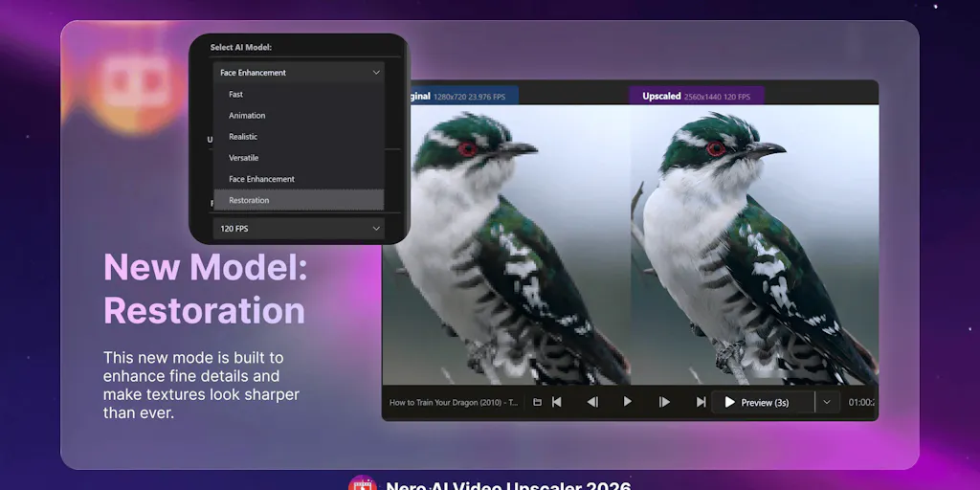Click the upscaled bird preview image
The image size is (980, 490).
[x=754, y=244]
